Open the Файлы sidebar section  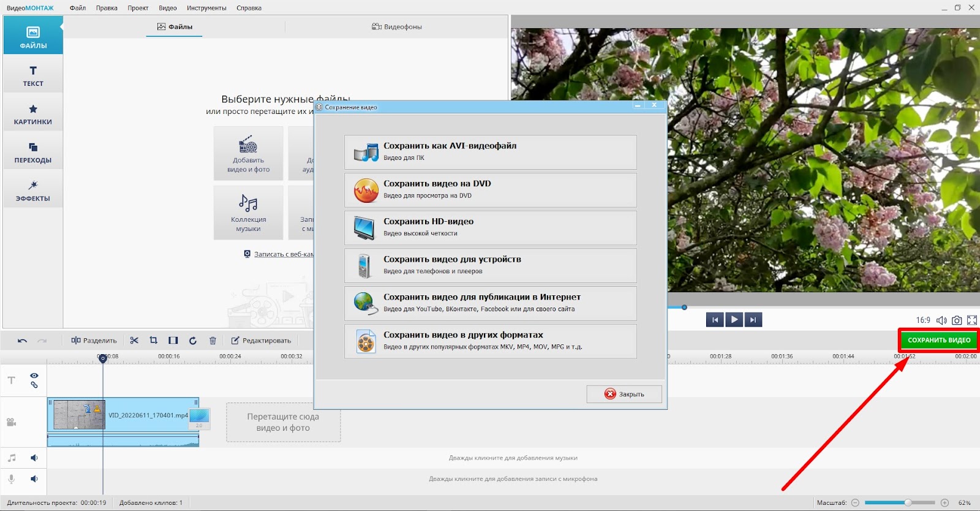pyautogui.click(x=33, y=35)
